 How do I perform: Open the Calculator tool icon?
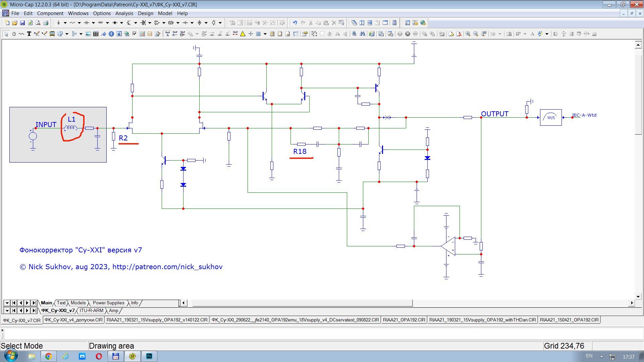[x=394, y=23]
